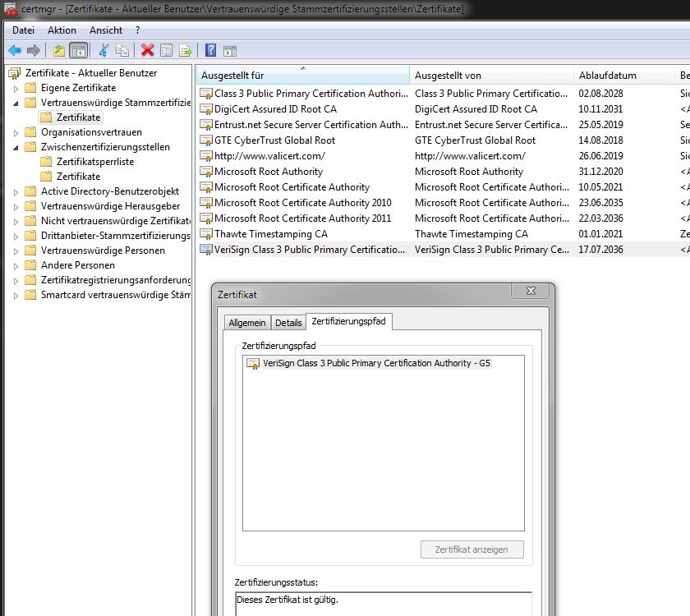
Task: Click the forward arrow toolbar icon
Action: (34, 51)
